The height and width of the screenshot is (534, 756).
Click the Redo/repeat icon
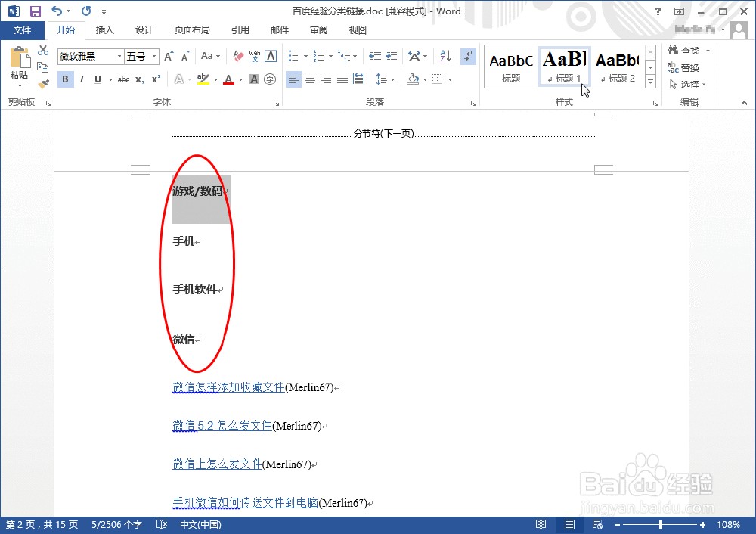(86, 11)
